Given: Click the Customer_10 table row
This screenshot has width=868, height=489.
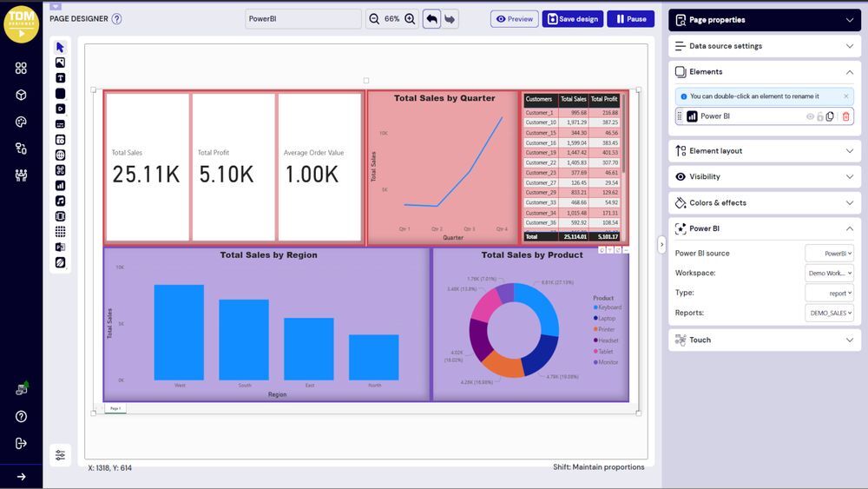Looking at the screenshot, I should pyautogui.click(x=572, y=122).
